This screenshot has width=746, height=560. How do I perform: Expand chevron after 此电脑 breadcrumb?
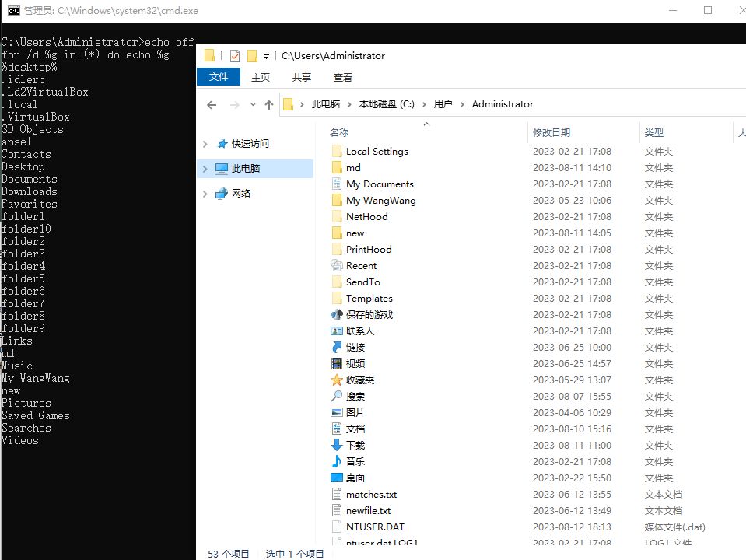coord(349,104)
